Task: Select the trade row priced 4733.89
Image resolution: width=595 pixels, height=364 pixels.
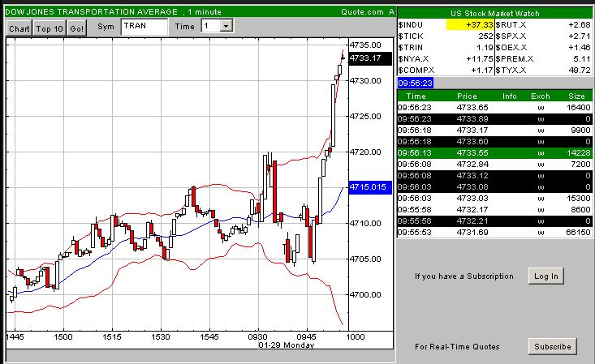Action: coord(494,119)
